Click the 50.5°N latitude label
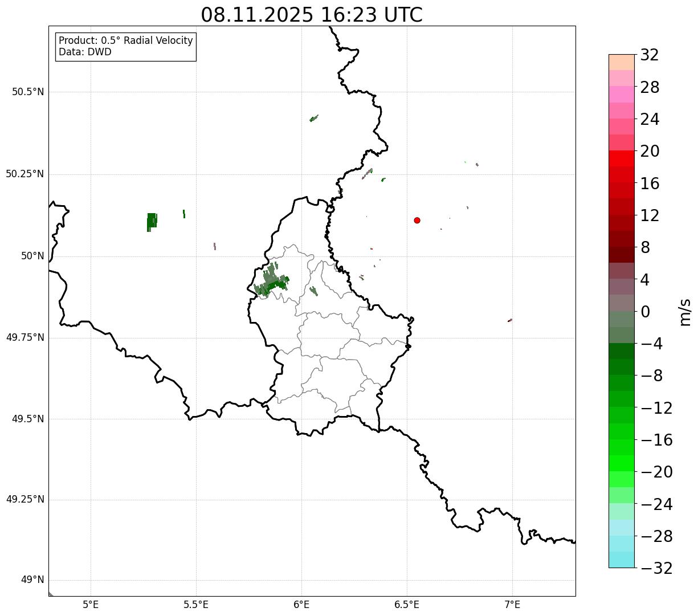Viewport: 698px width, 616px height. pos(28,92)
